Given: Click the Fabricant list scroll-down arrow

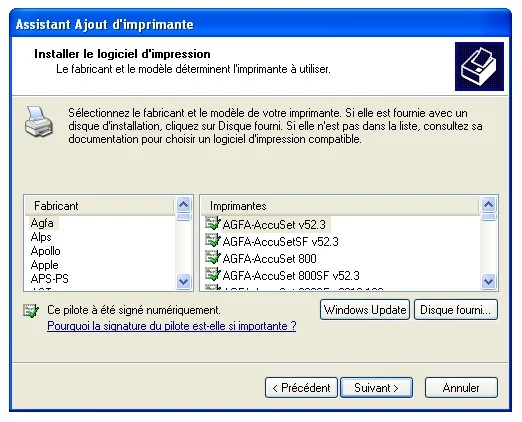Looking at the screenshot, I should coord(183,282).
